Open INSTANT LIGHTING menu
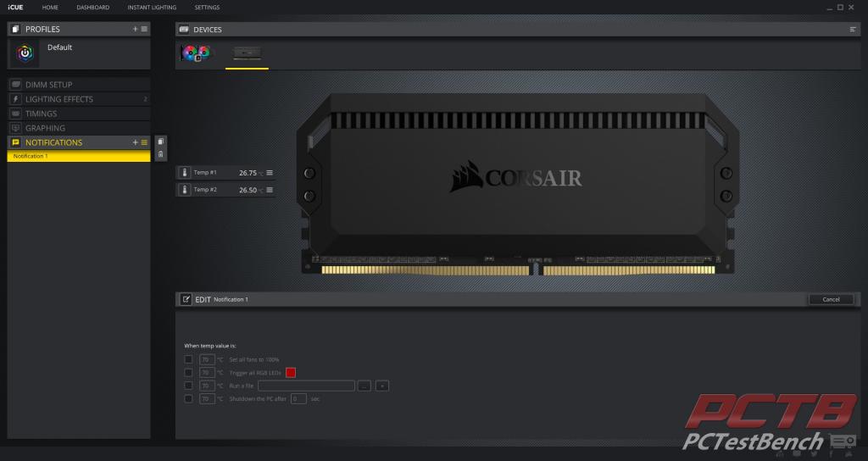Image resolution: width=868 pixels, height=461 pixels. tap(152, 7)
